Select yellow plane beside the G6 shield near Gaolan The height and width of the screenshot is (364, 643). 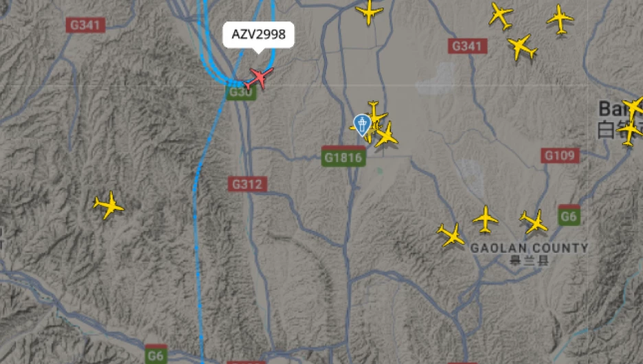click(x=534, y=222)
